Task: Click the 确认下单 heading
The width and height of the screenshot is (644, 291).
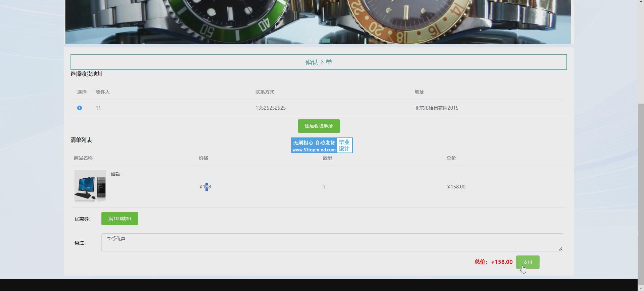Action: (x=319, y=62)
